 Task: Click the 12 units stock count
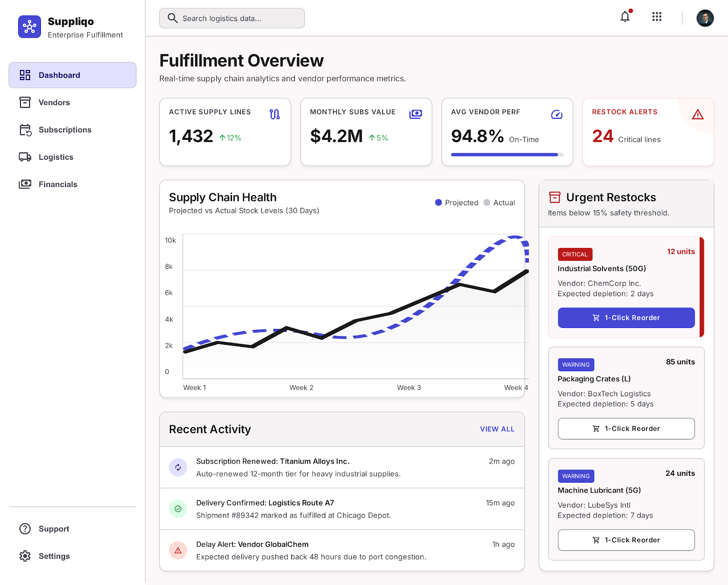[681, 252]
